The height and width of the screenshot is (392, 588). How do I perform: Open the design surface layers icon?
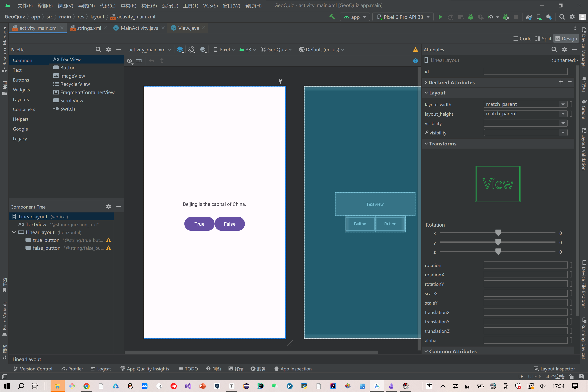tap(180, 50)
